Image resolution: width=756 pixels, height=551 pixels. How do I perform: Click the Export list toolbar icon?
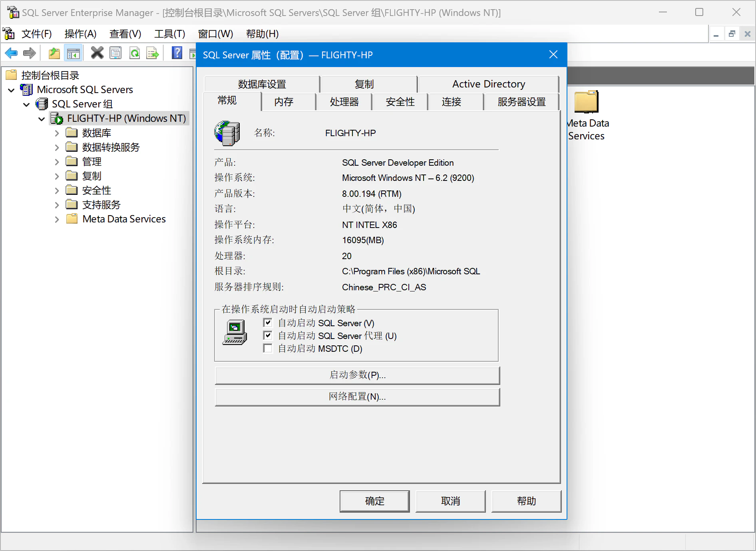[x=153, y=53]
